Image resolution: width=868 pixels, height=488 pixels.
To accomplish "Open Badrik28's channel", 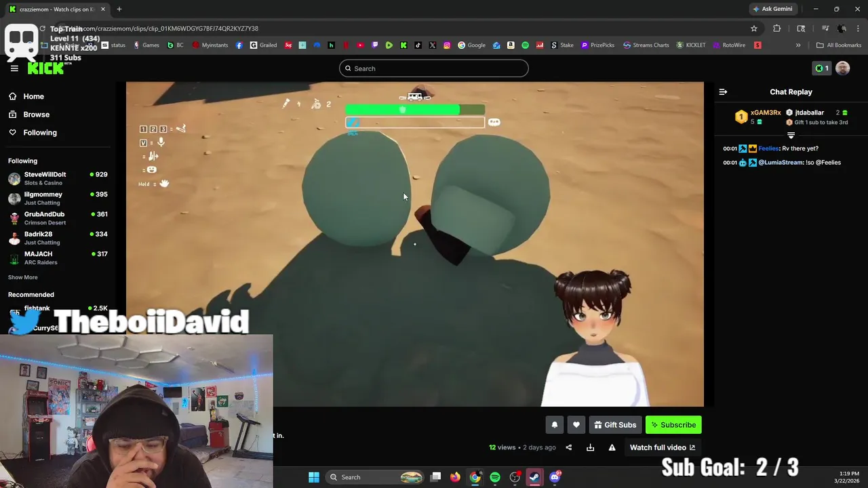I will point(58,238).
